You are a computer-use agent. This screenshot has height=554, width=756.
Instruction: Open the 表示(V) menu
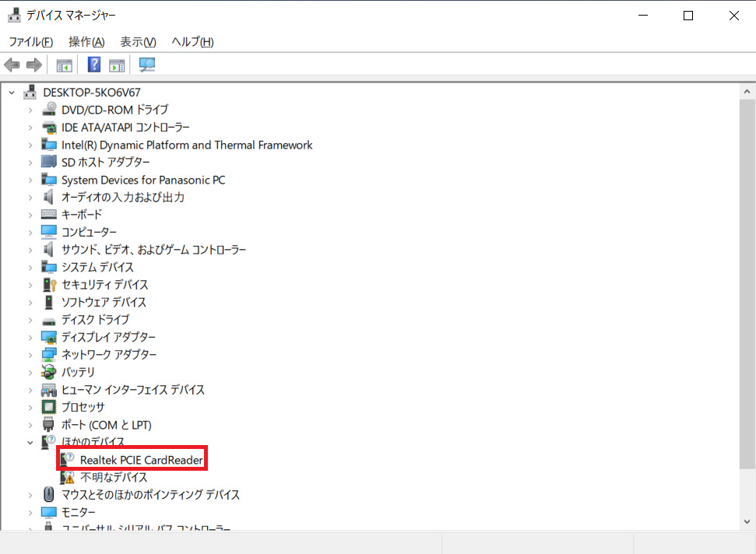point(138,41)
